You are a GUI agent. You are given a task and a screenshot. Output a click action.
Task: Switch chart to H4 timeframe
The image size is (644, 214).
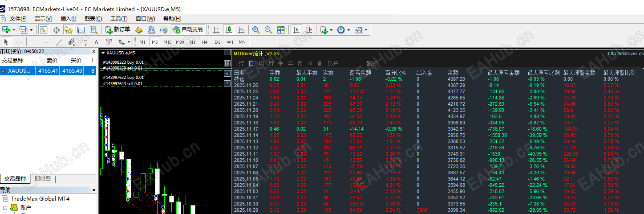[205, 42]
